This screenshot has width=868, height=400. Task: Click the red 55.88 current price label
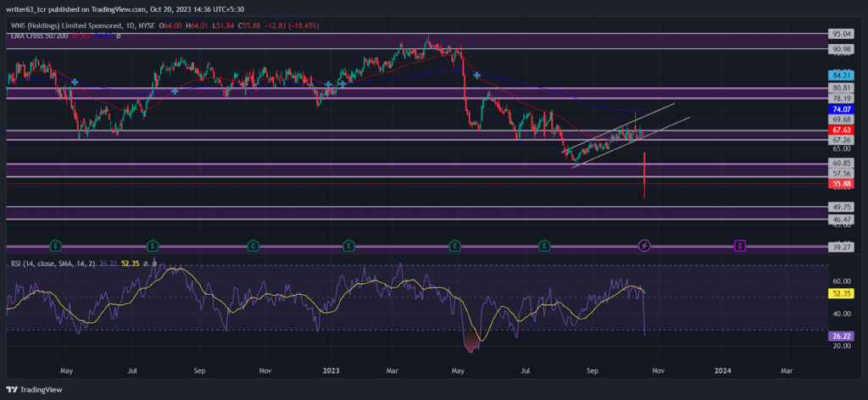840,184
